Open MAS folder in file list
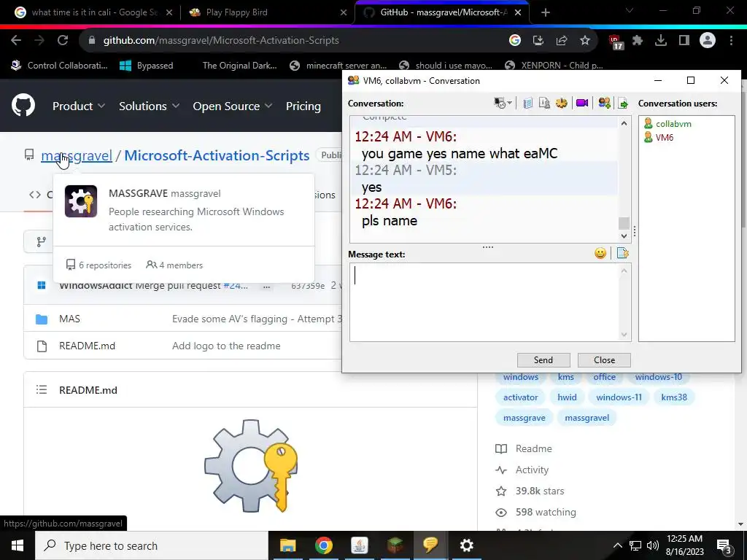 (69, 319)
